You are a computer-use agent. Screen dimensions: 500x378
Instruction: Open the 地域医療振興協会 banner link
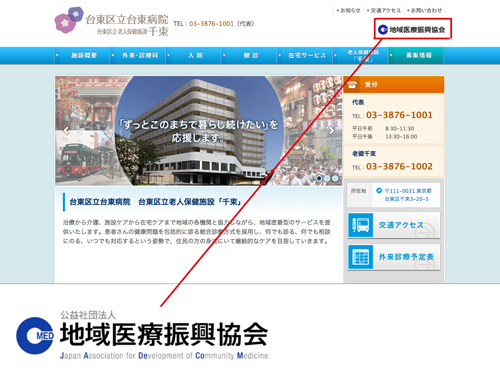[412, 29]
